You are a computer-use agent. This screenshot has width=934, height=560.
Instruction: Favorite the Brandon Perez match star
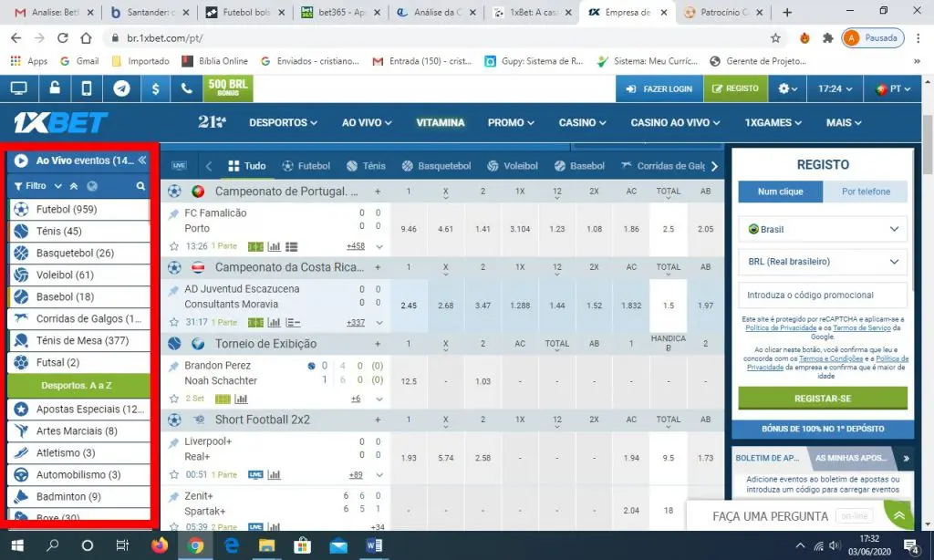174,399
